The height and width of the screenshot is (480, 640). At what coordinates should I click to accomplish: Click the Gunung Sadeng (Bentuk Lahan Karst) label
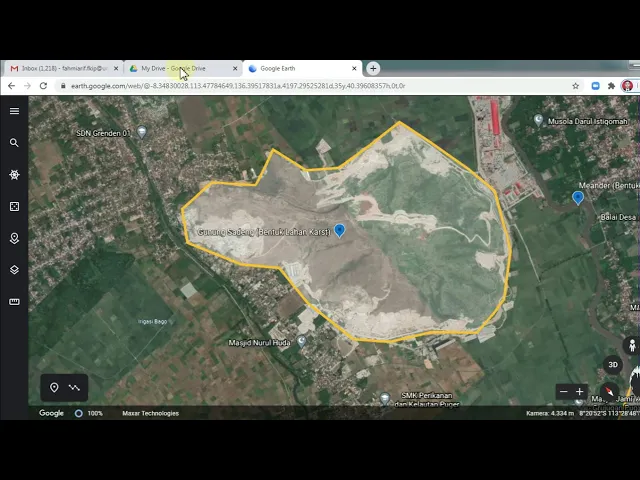[x=264, y=232]
